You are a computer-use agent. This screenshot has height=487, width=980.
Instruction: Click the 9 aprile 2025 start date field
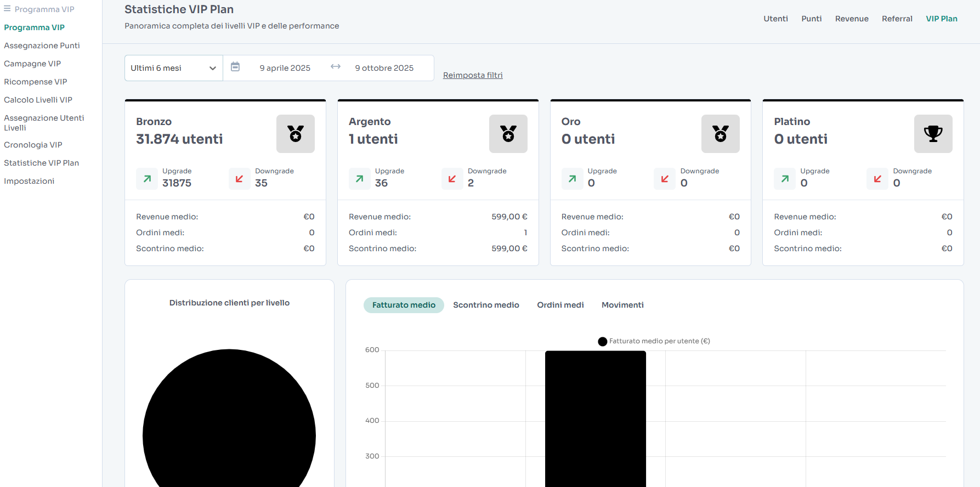tap(285, 68)
